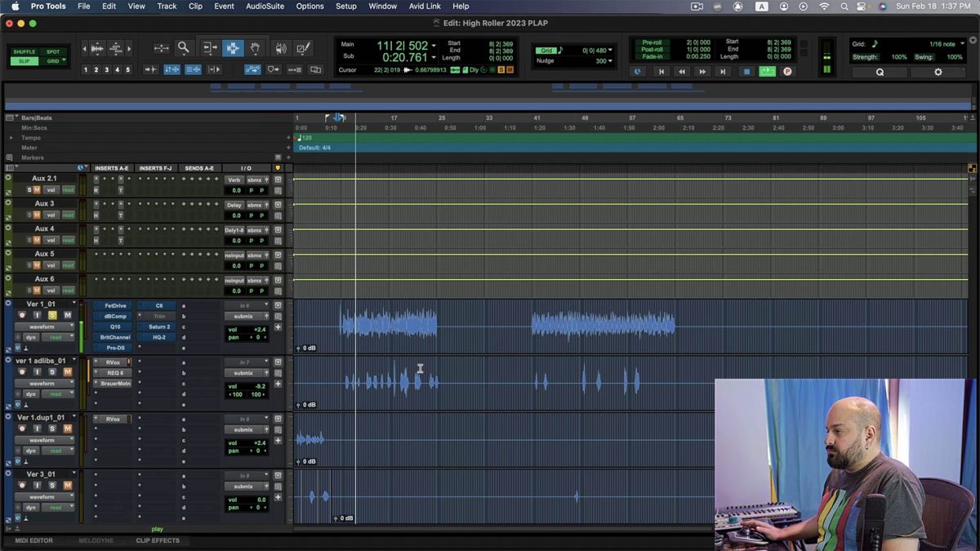Screen dimensions: 980x551
Task: Open the Edit window settings gear
Action: (938, 72)
